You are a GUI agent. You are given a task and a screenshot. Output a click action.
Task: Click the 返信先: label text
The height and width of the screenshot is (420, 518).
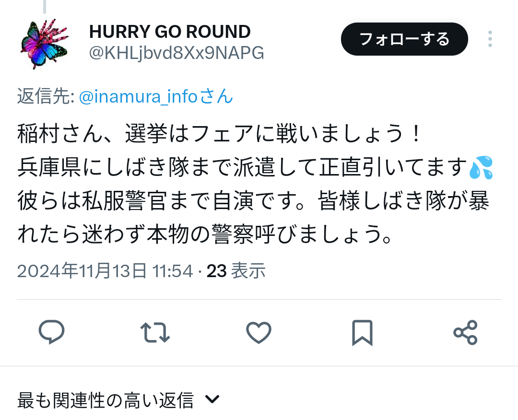[x=46, y=96]
